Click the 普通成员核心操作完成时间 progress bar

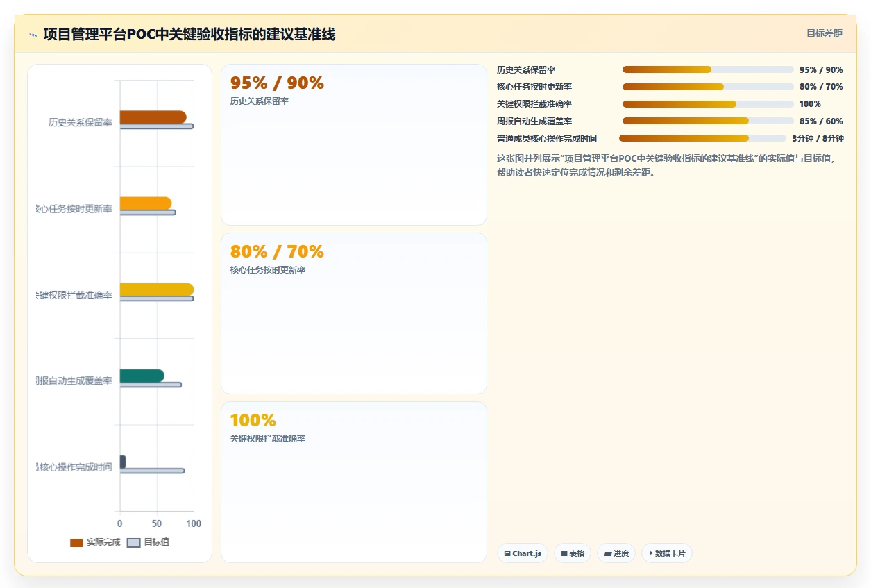coord(702,138)
